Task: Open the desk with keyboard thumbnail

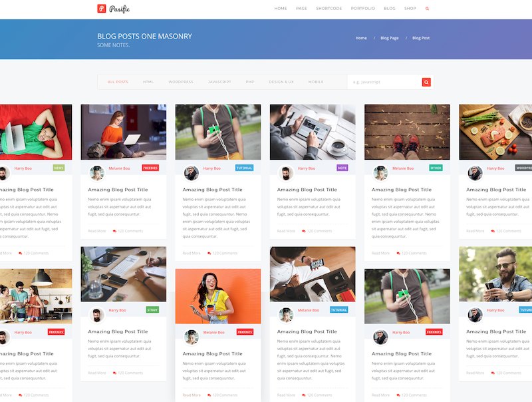Action: coord(124,274)
